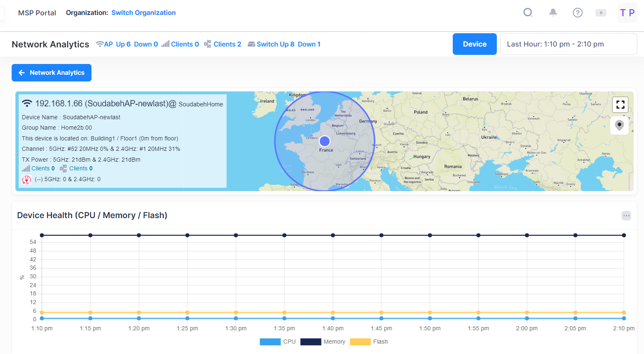The width and height of the screenshot is (644, 354).
Task: Click the wireless clients bars icon in device card
Action: 26,168
